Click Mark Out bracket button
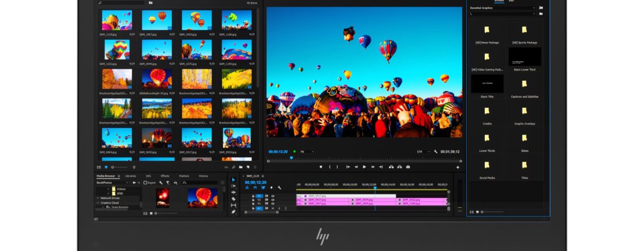 click(x=337, y=167)
